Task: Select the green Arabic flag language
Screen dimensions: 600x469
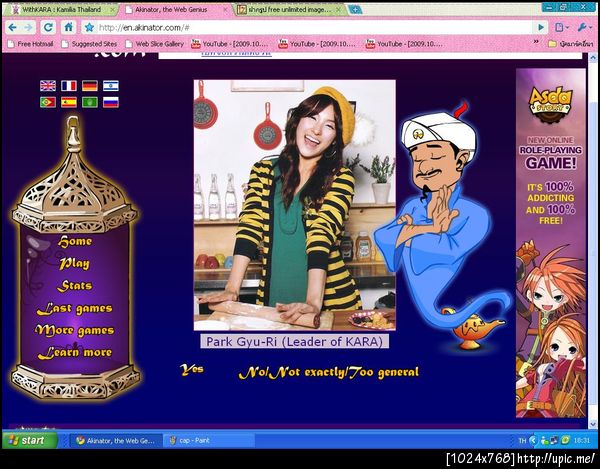Action: (90, 102)
